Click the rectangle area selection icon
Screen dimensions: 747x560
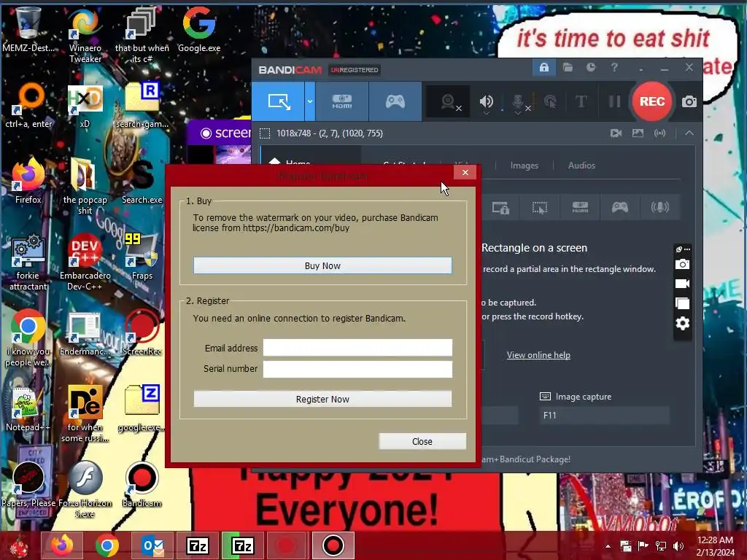tap(265, 133)
